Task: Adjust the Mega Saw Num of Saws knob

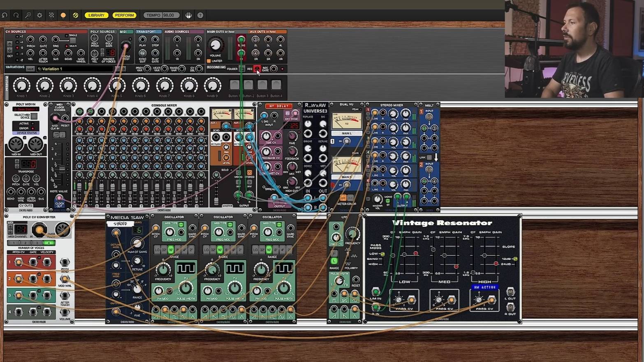Action: click(x=137, y=243)
